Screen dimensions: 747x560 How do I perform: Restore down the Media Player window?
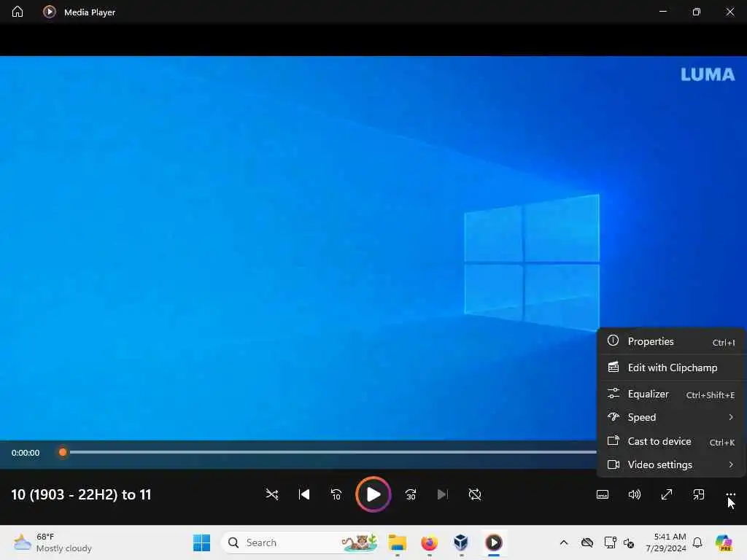697,12
